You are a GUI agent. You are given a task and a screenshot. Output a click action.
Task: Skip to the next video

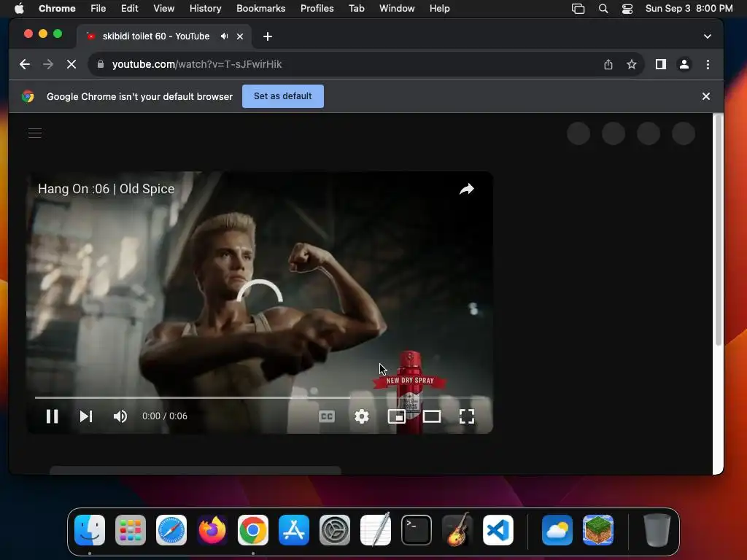point(86,416)
